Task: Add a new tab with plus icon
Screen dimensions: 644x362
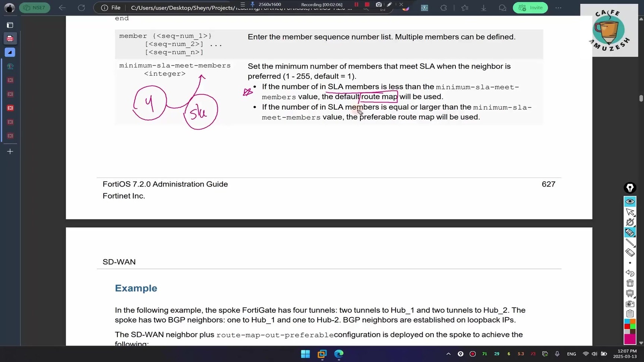Action: point(10,151)
